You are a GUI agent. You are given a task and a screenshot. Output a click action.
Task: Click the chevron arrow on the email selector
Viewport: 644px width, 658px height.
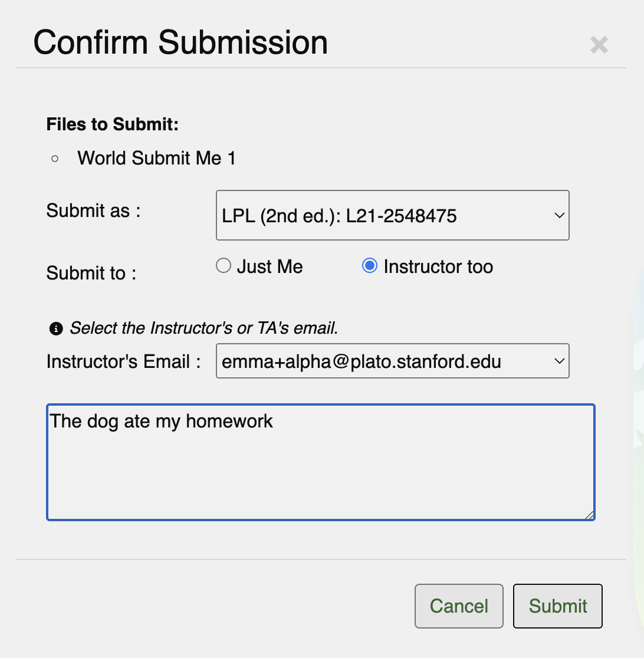[559, 361]
